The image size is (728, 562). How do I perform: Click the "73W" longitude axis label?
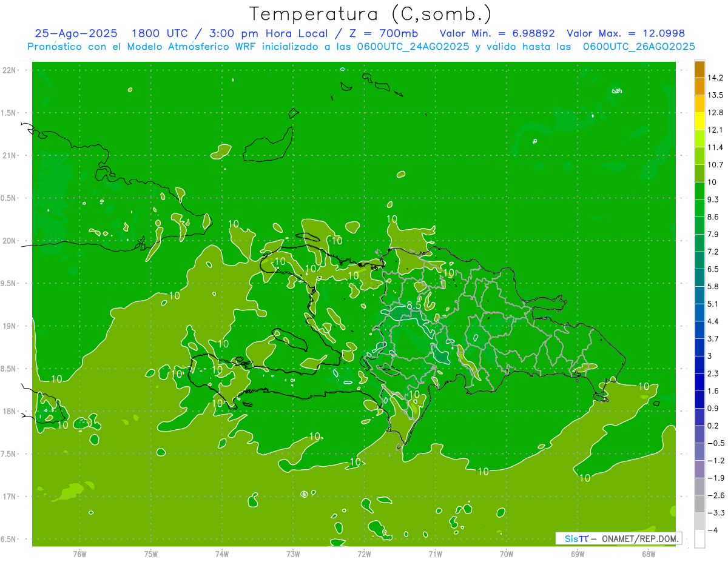(x=293, y=554)
